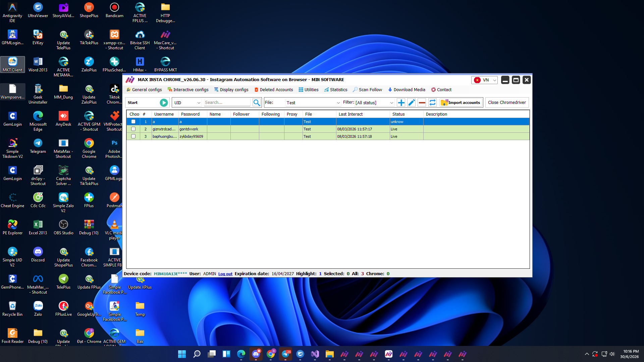
Task: Open the ZaloPlus desktop icon
Action: [89, 64]
